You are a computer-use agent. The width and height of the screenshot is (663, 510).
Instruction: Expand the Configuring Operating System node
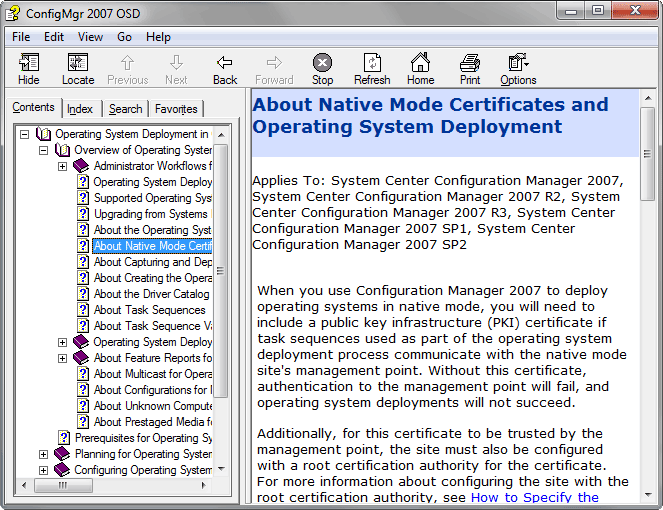tap(43, 470)
